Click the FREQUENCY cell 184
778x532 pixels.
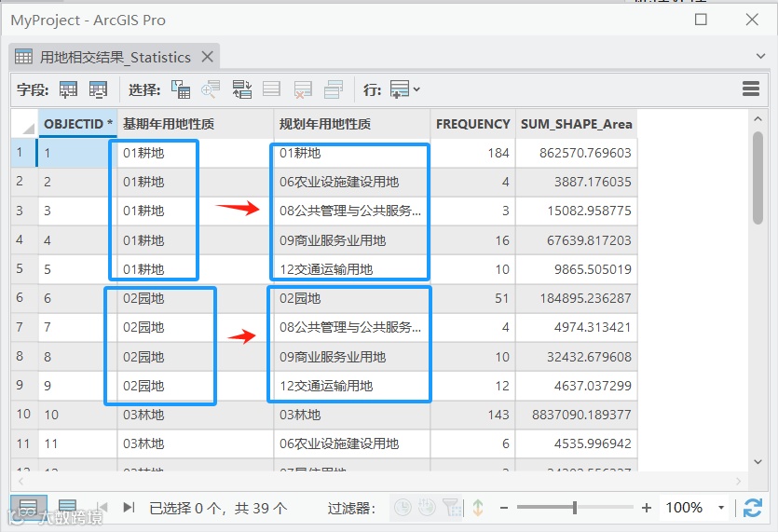pyautogui.click(x=472, y=153)
